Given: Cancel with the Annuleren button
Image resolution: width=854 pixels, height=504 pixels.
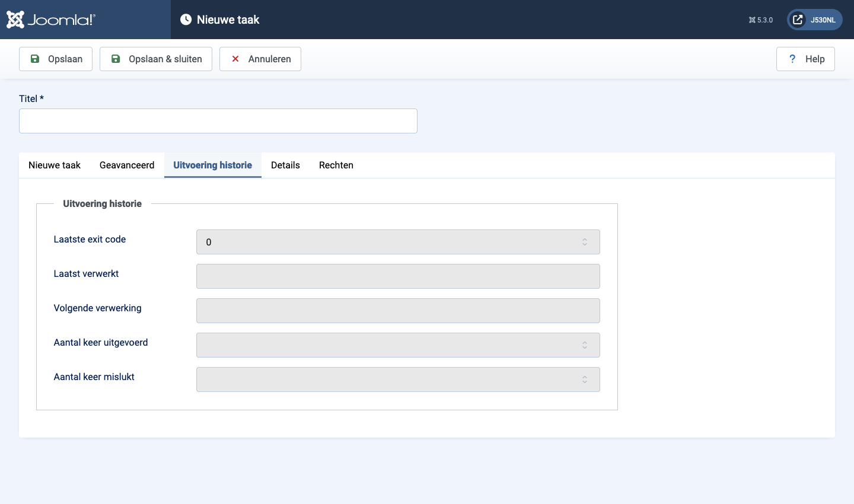Looking at the screenshot, I should [x=260, y=59].
